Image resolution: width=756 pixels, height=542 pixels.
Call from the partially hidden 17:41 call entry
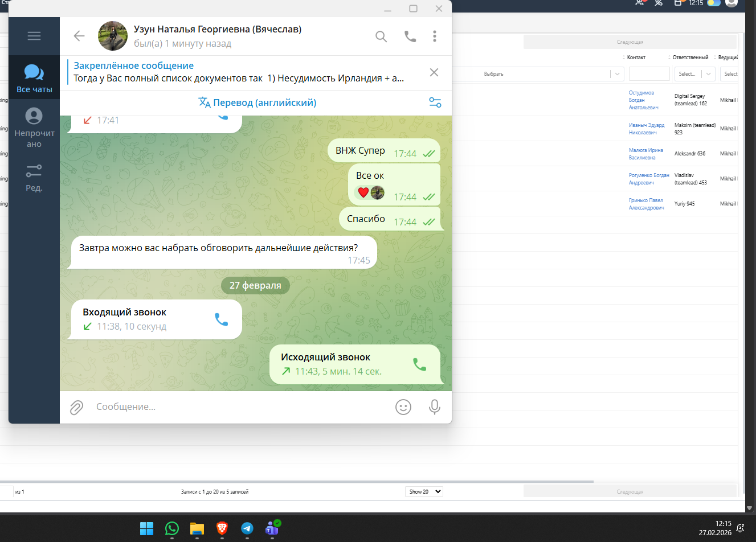[x=223, y=117]
